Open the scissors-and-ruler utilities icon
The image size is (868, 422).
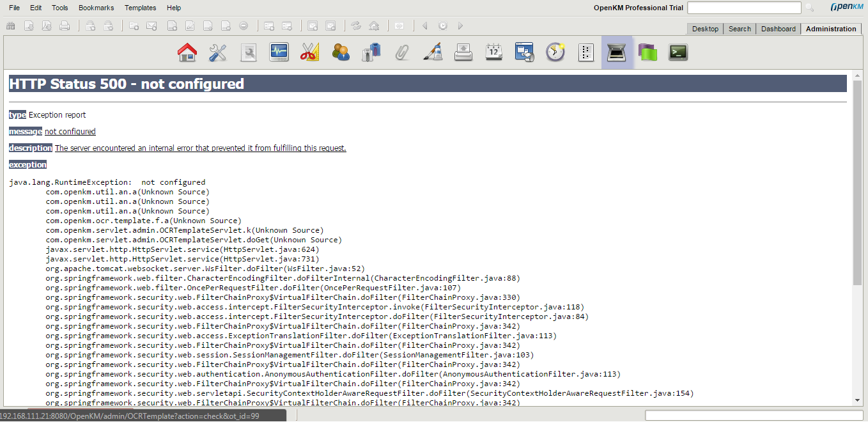tap(309, 52)
